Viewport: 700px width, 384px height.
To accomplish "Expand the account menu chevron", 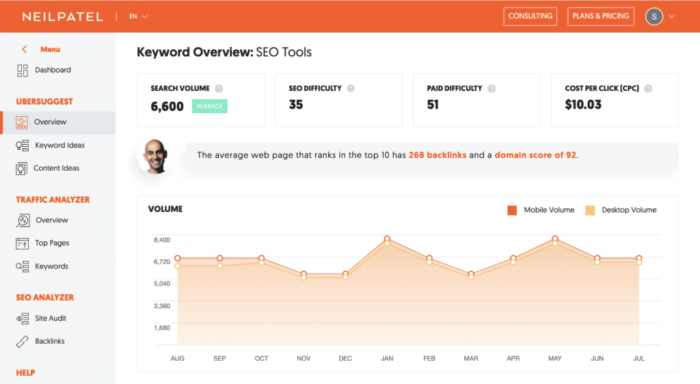I will pyautogui.click(x=671, y=17).
